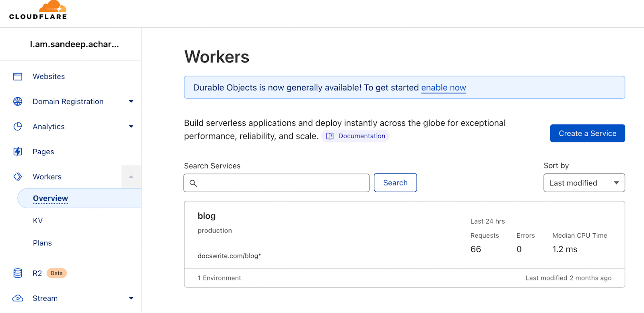Click the Domain Registration globe icon
Screen dimensions: 644x313
(x=18, y=102)
